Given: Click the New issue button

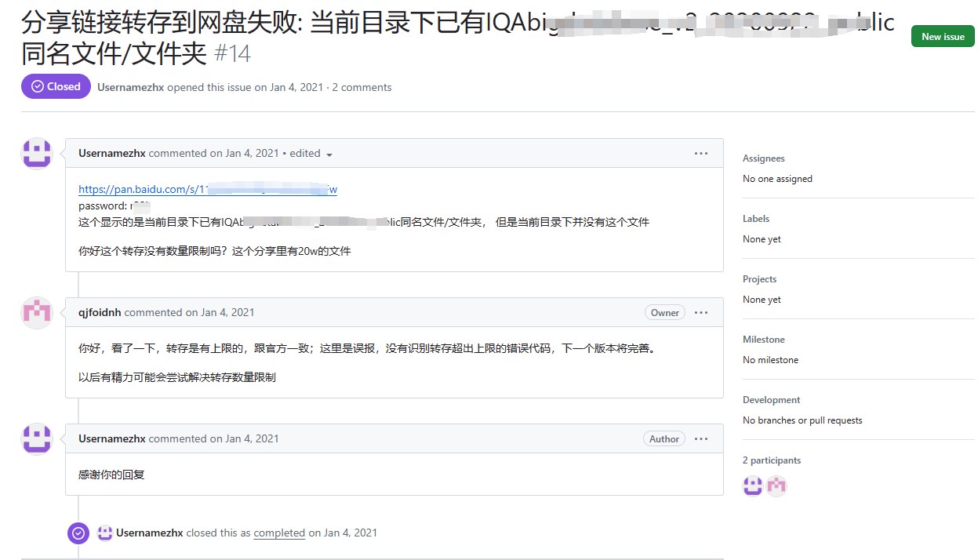Looking at the screenshot, I should pyautogui.click(x=943, y=37).
